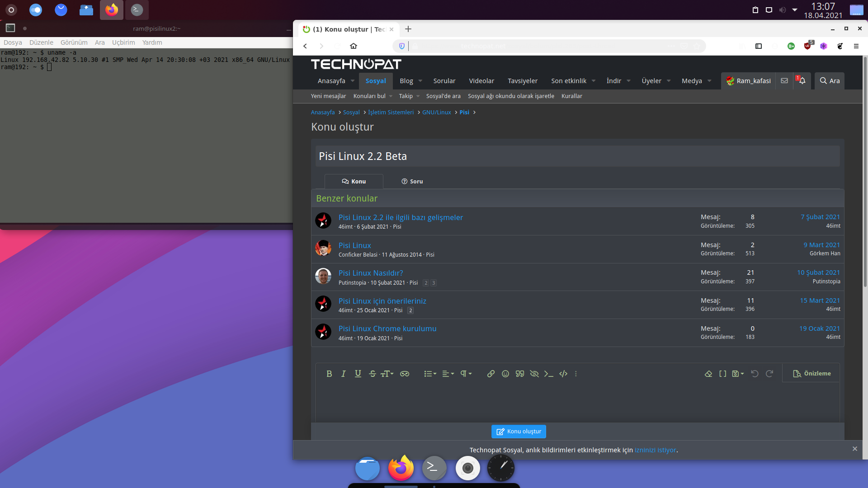Image resolution: width=868 pixels, height=488 pixels.
Task: Click the eraser remove formatting icon
Action: click(708, 374)
